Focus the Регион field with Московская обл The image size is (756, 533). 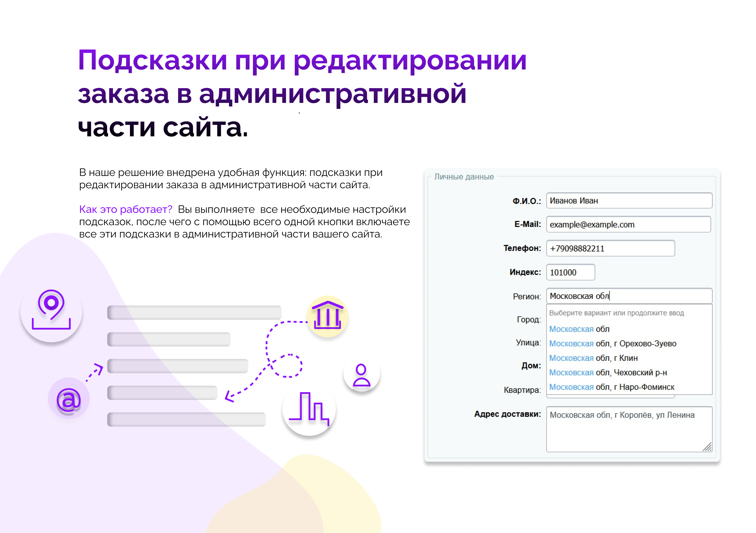629,296
